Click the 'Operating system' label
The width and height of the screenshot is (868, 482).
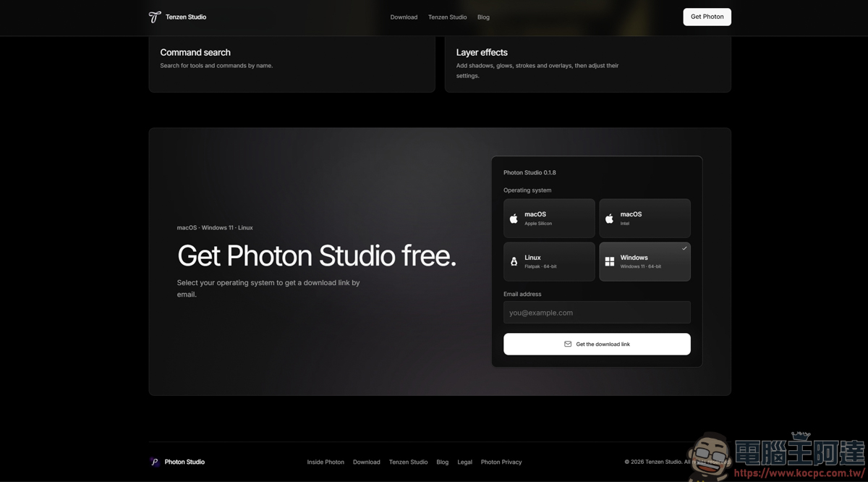(527, 190)
